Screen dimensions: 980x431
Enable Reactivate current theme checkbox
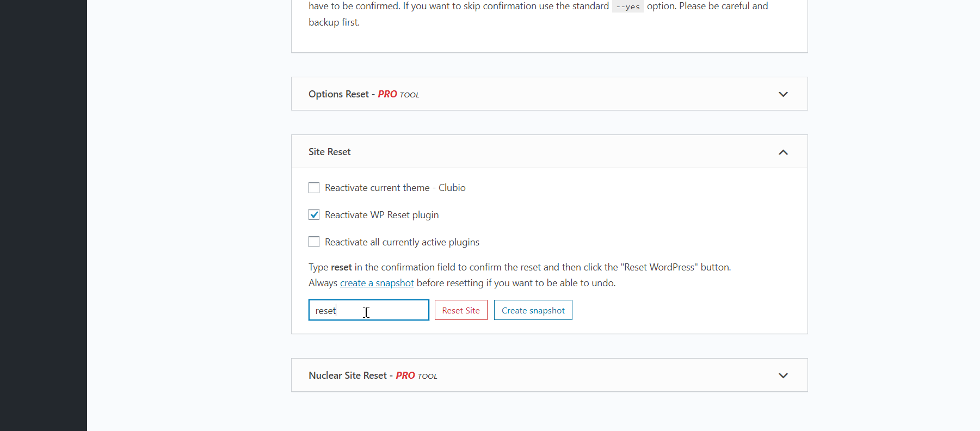coord(314,188)
